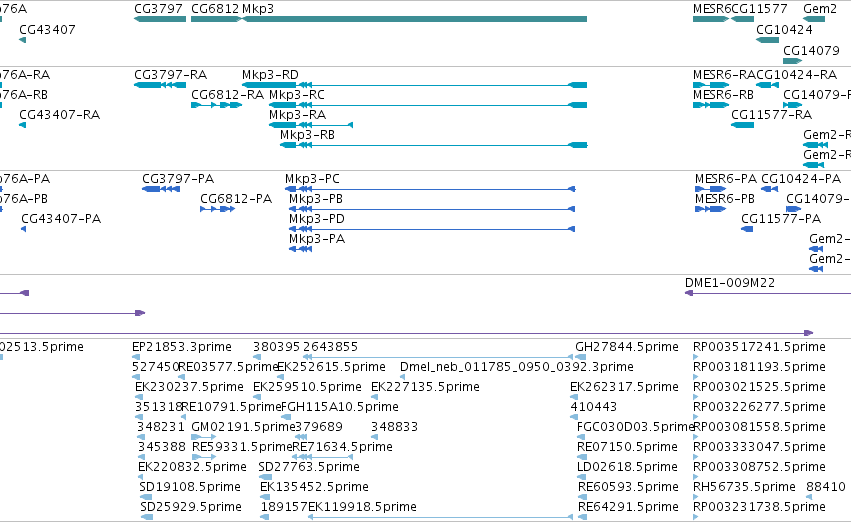
Task: Click the CG3797-PA protein label
Action: coord(178,179)
